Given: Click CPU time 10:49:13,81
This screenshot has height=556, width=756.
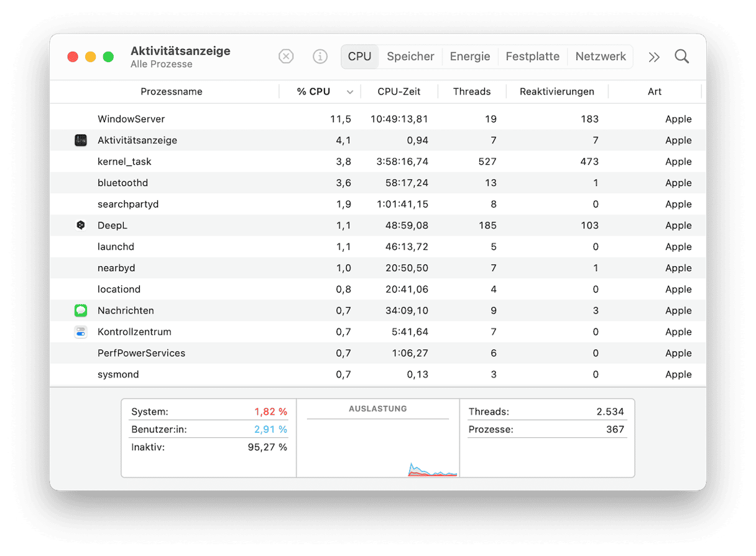Looking at the screenshot, I should tap(399, 119).
